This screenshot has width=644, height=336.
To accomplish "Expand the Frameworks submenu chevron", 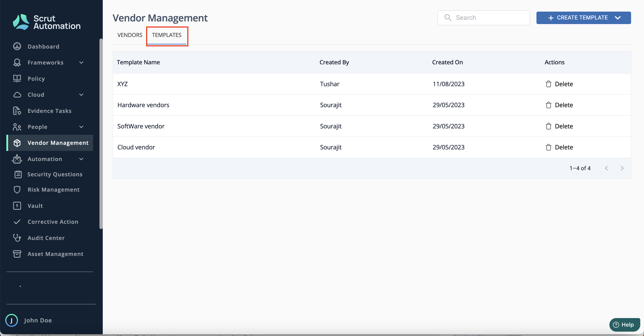I will [x=81, y=62].
